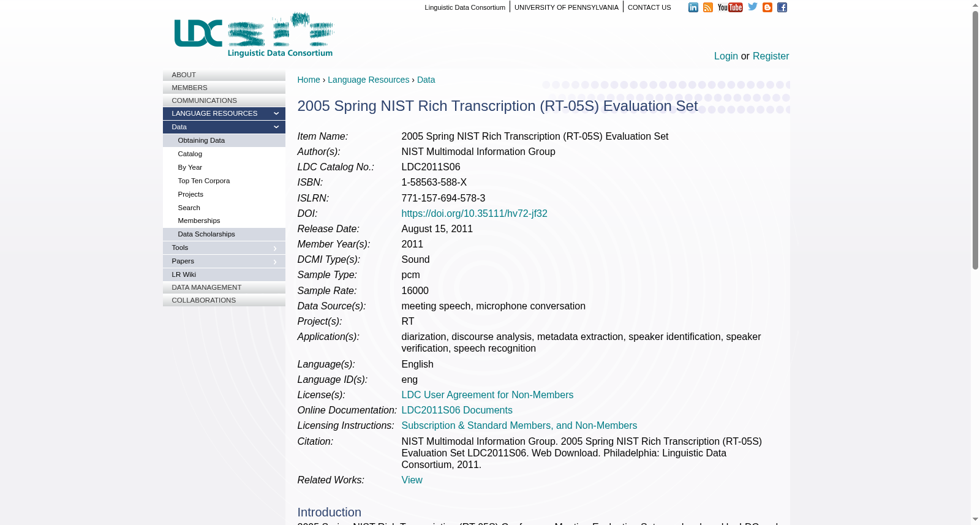Open CONTACT US top link
980x525 pixels.
(x=649, y=7)
